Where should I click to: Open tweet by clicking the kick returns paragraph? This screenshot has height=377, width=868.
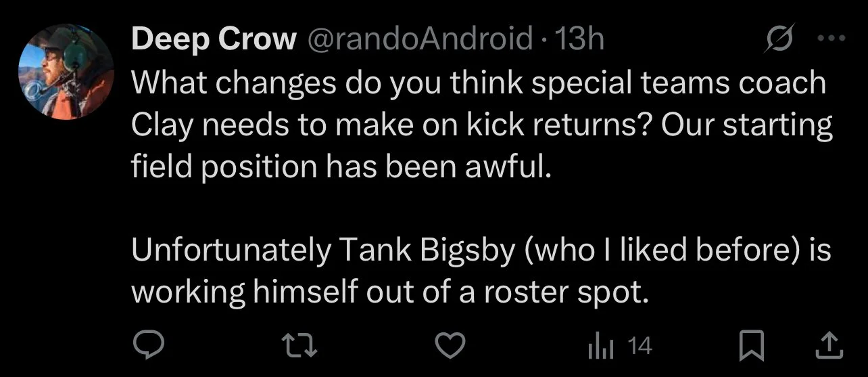[x=481, y=125]
